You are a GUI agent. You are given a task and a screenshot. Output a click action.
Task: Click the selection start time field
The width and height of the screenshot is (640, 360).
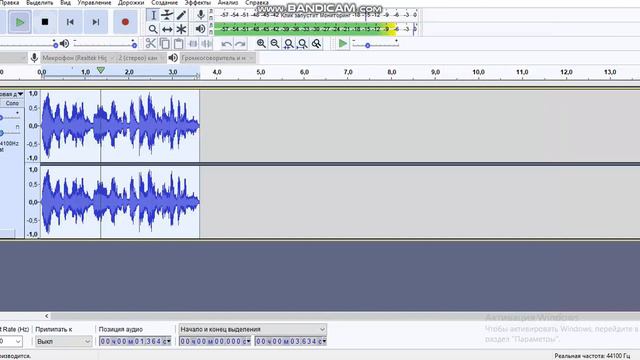click(x=215, y=341)
